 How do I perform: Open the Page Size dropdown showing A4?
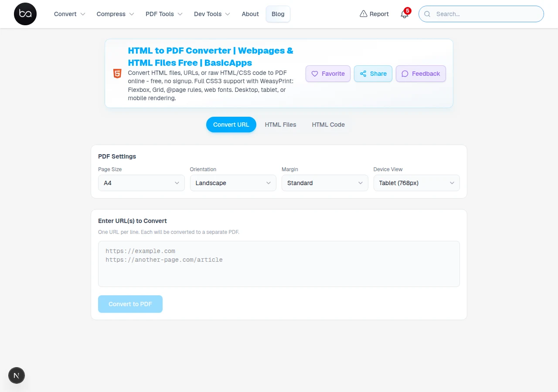(141, 183)
